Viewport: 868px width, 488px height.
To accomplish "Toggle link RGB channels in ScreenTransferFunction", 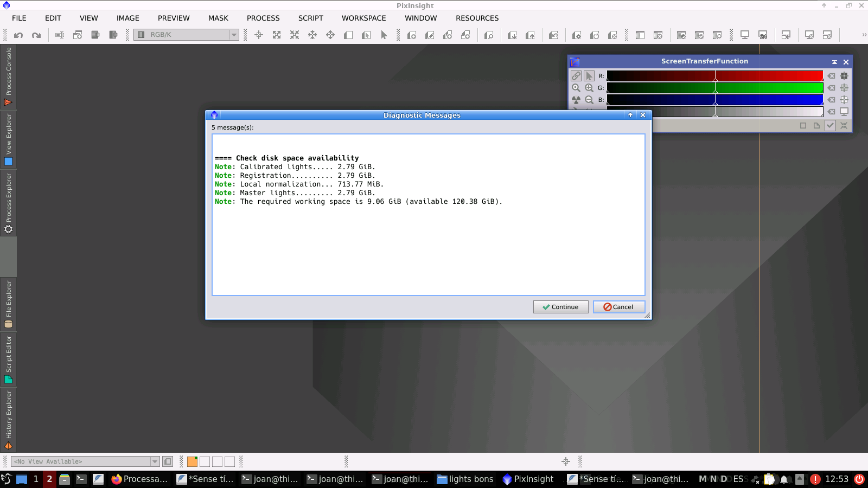I will [576, 76].
